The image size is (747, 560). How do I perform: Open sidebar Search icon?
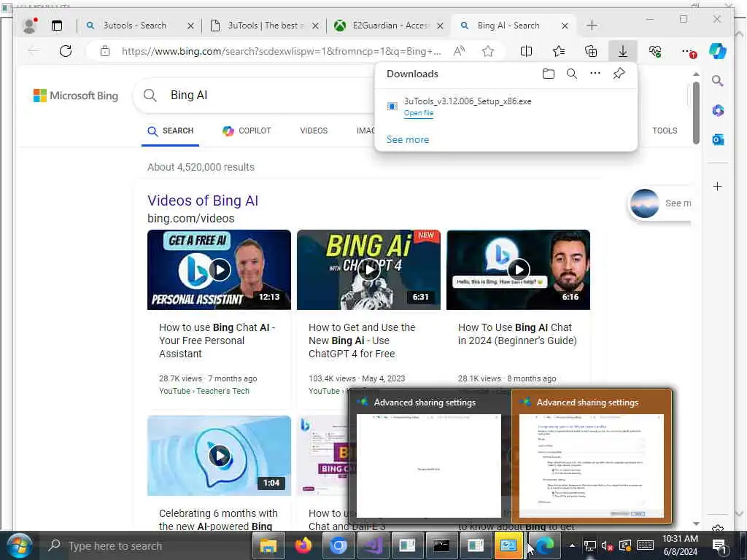[718, 81]
